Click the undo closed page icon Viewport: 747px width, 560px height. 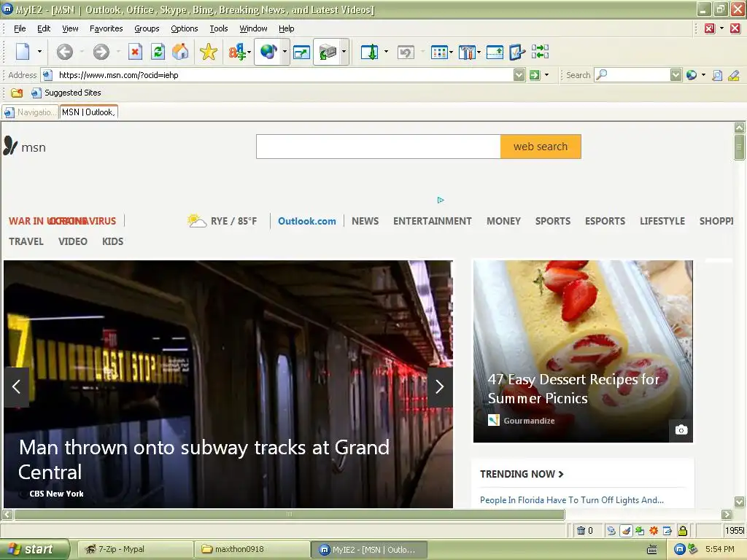406,52
